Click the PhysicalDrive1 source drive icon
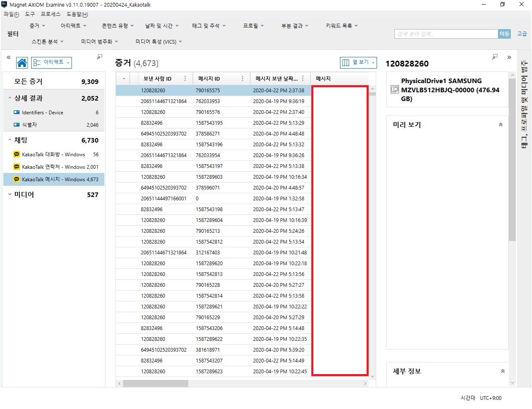The height and width of the screenshot is (409, 532). click(x=394, y=90)
